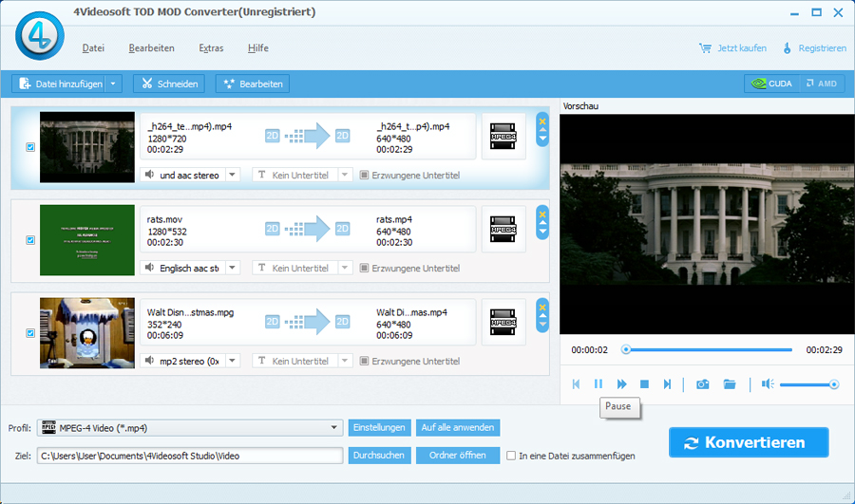Viewport: 855px width, 504px height.
Task: Open audio track dropdown for Walt Disney video
Action: (233, 361)
